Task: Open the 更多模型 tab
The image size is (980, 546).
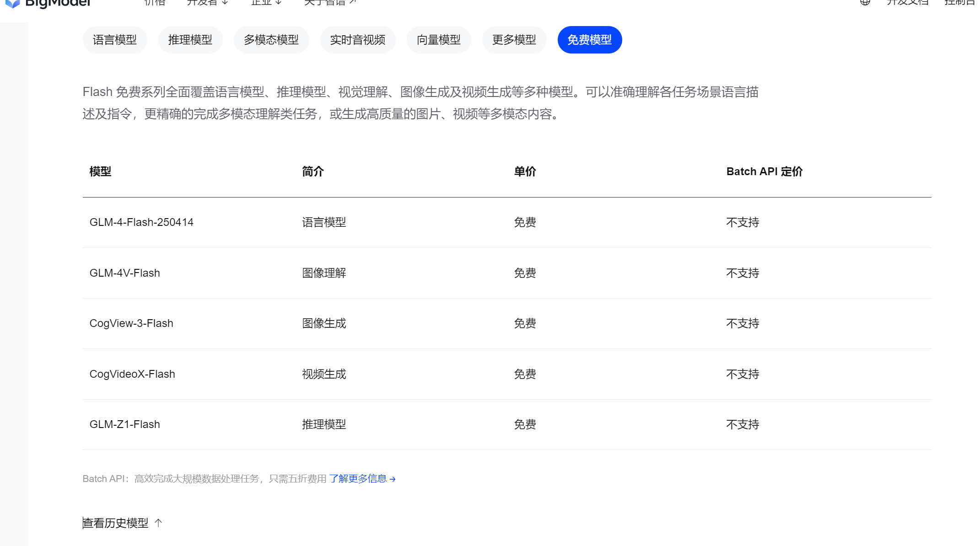Action: click(514, 40)
